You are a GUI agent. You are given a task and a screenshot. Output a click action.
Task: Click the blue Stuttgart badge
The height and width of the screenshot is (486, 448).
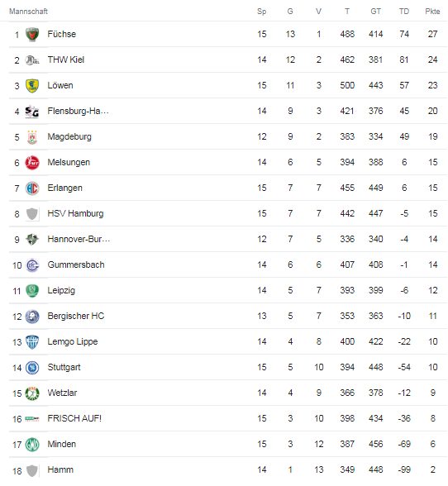[x=32, y=368]
